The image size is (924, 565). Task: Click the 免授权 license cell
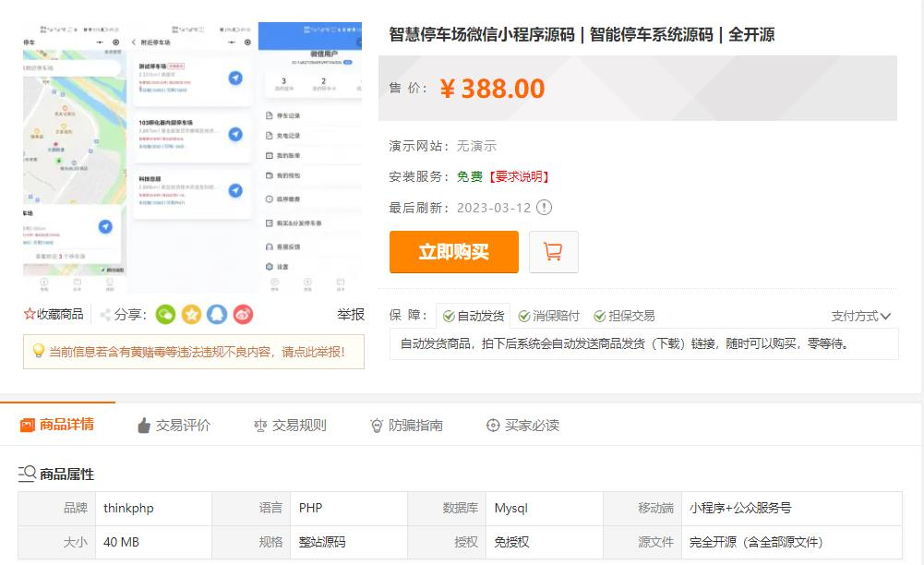click(x=545, y=542)
